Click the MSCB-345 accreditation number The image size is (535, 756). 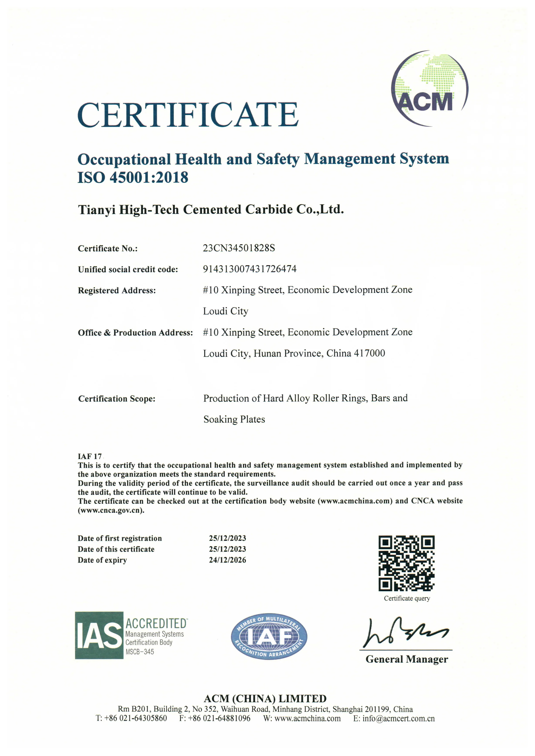(x=140, y=652)
